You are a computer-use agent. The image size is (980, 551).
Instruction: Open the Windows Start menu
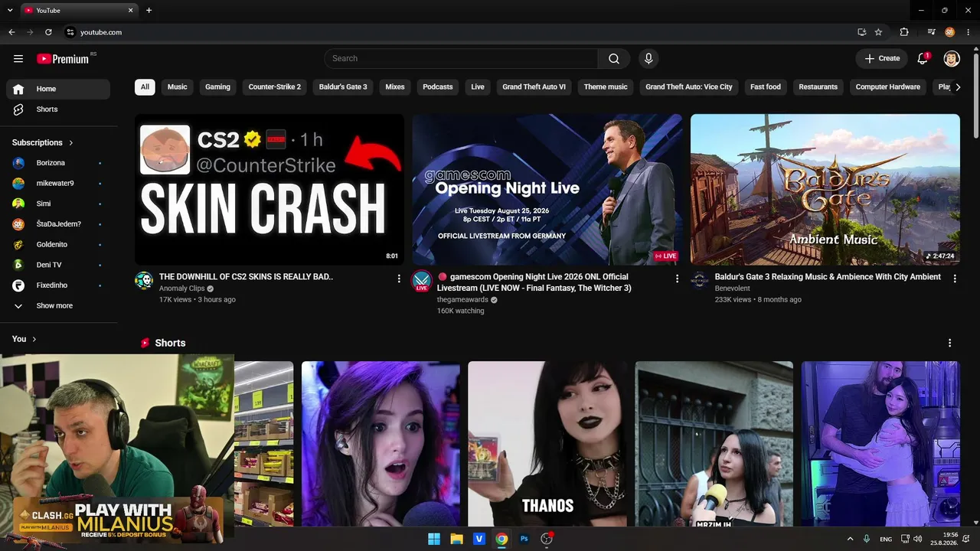click(434, 539)
